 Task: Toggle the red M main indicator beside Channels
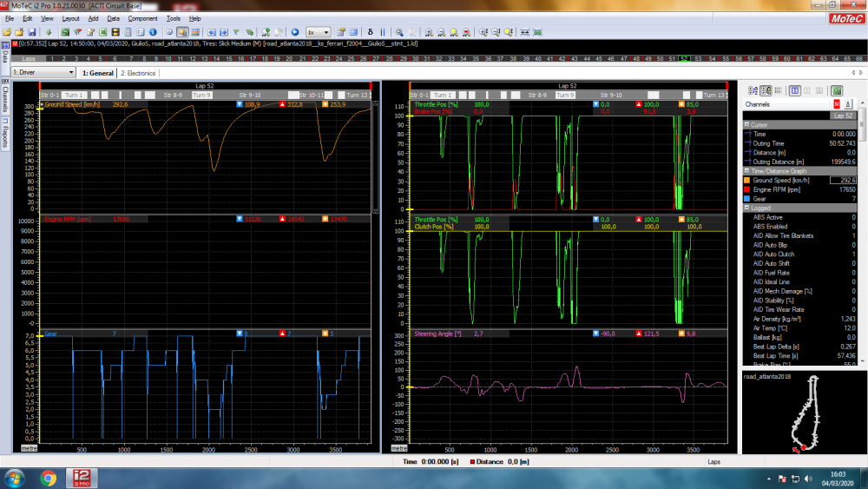click(837, 104)
